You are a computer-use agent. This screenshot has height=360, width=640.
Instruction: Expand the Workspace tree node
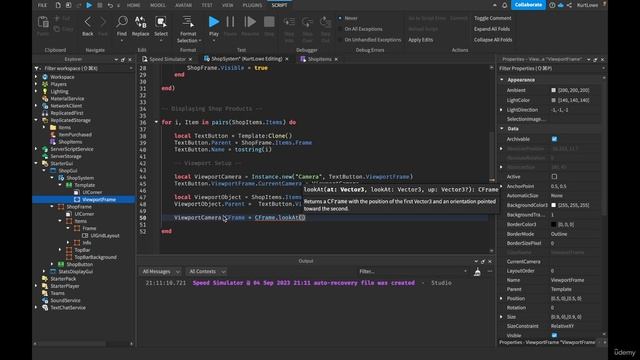tap(36, 77)
